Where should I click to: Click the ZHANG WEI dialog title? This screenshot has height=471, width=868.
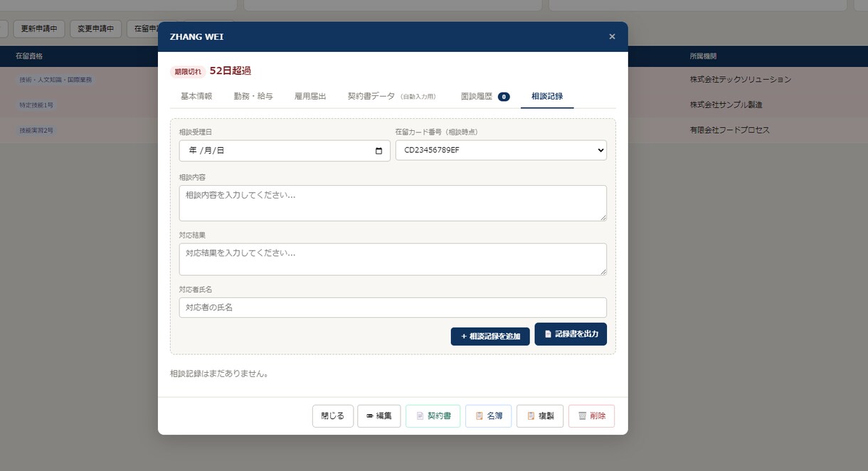[x=196, y=37]
